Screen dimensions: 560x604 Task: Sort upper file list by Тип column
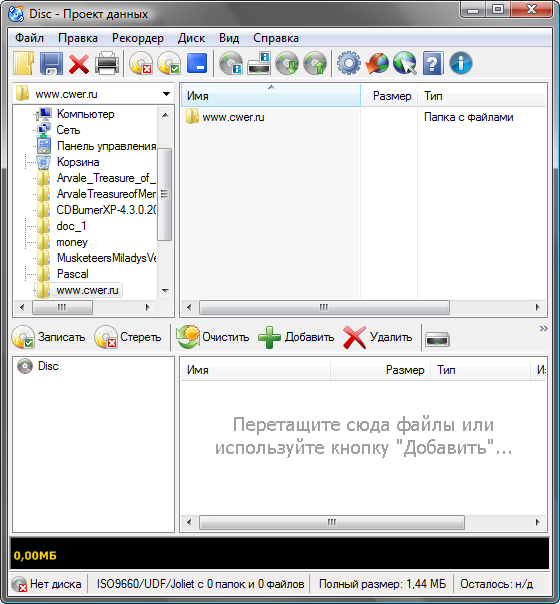(482, 96)
